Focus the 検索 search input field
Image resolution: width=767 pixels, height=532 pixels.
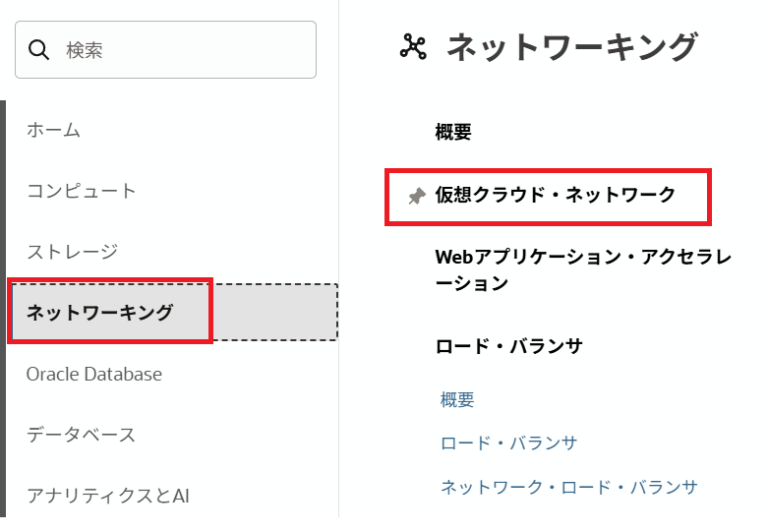click(x=182, y=50)
